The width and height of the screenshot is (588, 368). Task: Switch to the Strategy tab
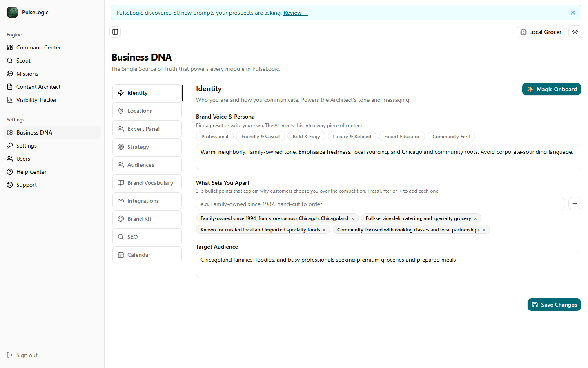coord(147,147)
